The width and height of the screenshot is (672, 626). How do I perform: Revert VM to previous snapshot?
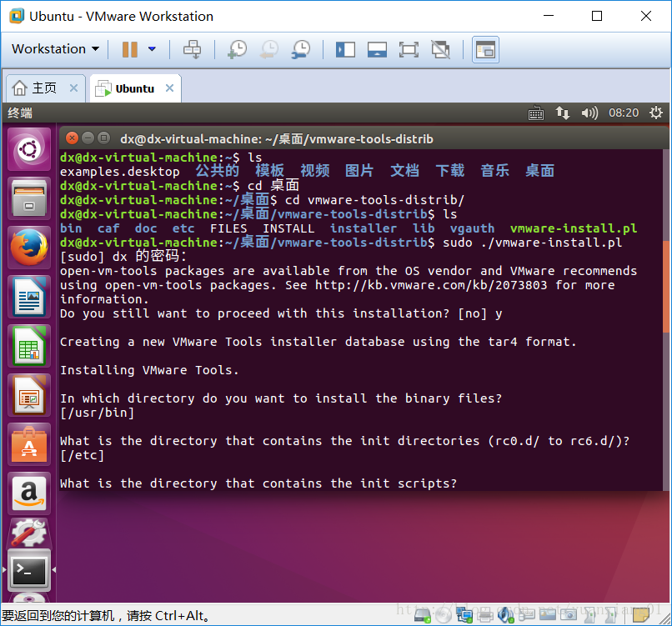pos(269,49)
